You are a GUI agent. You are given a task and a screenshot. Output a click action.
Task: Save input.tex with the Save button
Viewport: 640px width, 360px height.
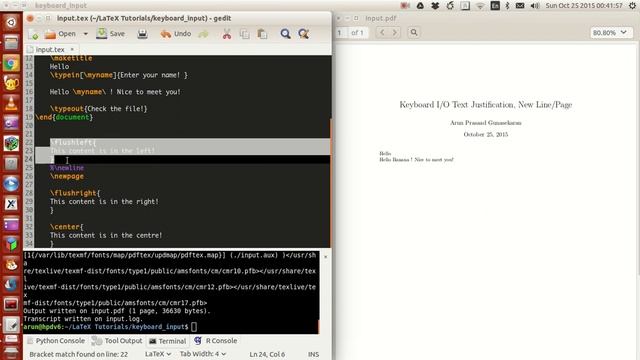coord(111,34)
